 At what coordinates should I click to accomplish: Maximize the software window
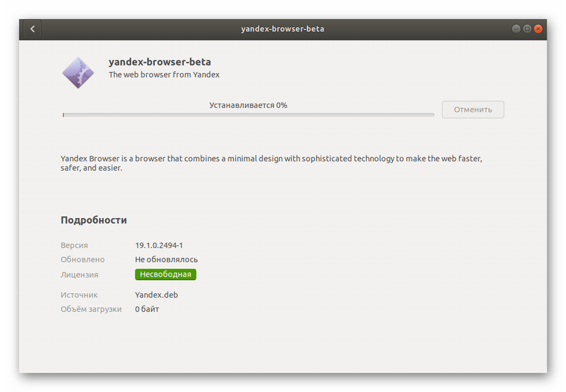pyautogui.click(x=527, y=29)
